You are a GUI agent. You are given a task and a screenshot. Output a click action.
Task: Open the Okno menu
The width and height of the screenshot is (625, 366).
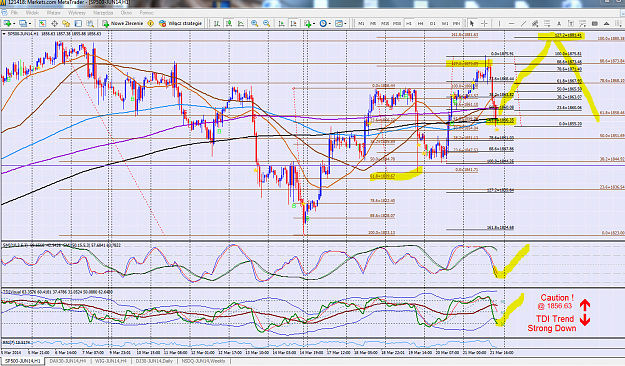pos(126,13)
